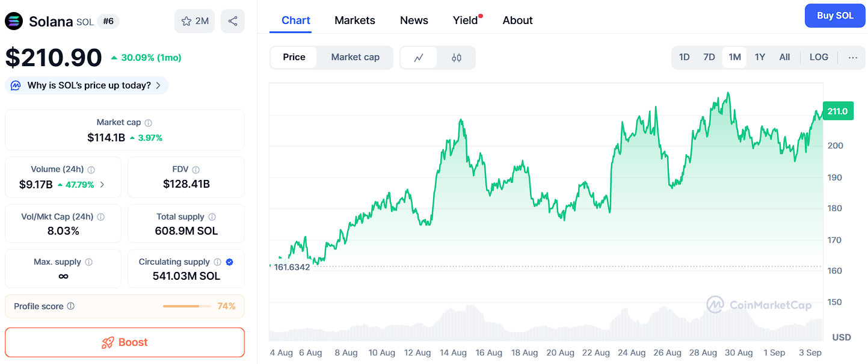Switch to line chart icon

tap(419, 58)
